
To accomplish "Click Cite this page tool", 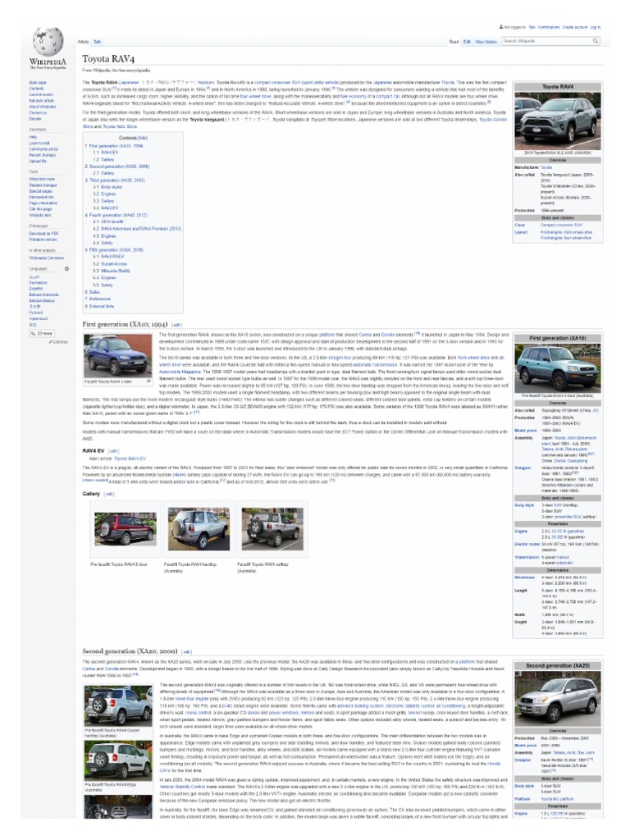I will point(40,209).
